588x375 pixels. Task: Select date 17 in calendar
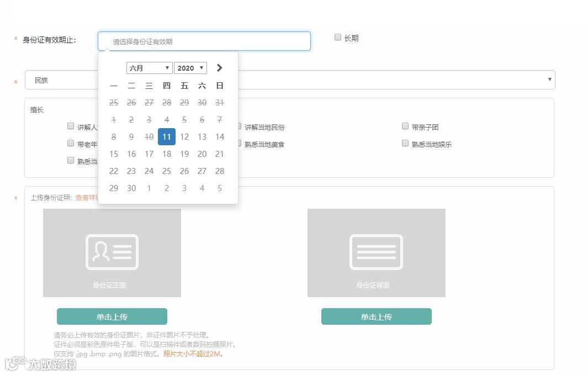click(x=149, y=154)
